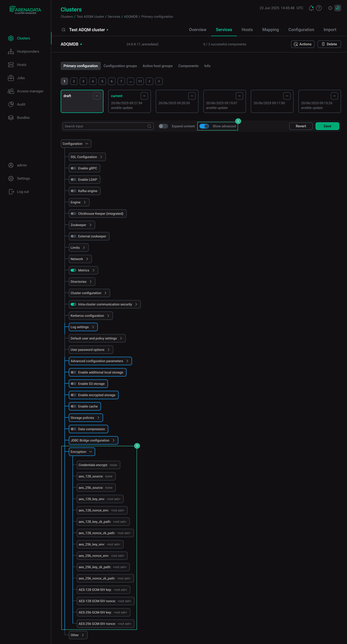The width and height of the screenshot is (347, 644).
Task: Click the Save button
Action: click(327, 126)
